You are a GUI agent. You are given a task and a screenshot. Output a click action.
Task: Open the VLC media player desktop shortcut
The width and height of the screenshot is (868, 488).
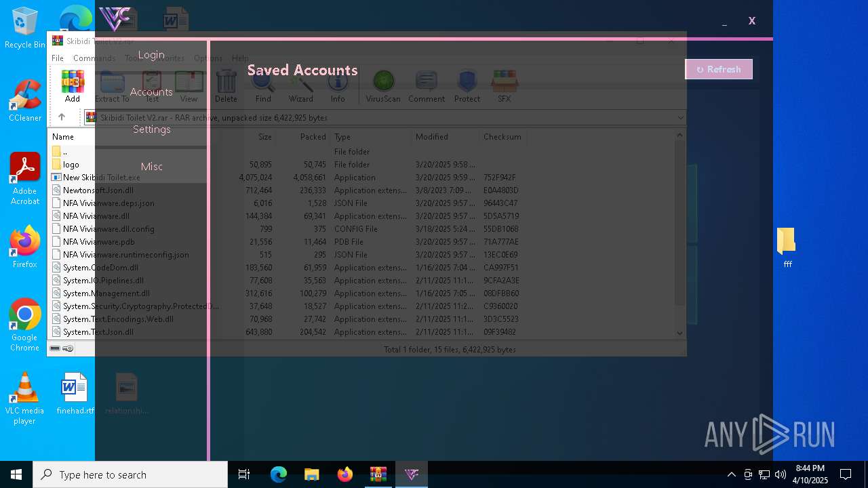click(x=24, y=399)
